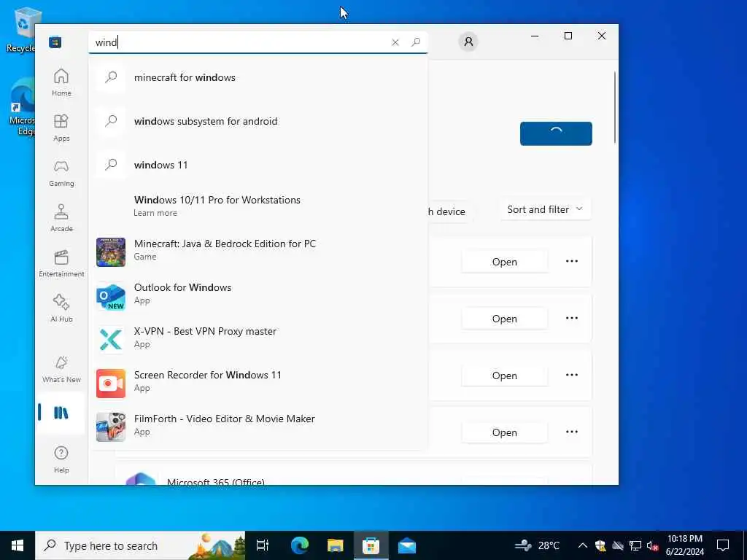Click Microsoft Store taskbar icon
The height and width of the screenshot is (560, 747).
[371, 545]
